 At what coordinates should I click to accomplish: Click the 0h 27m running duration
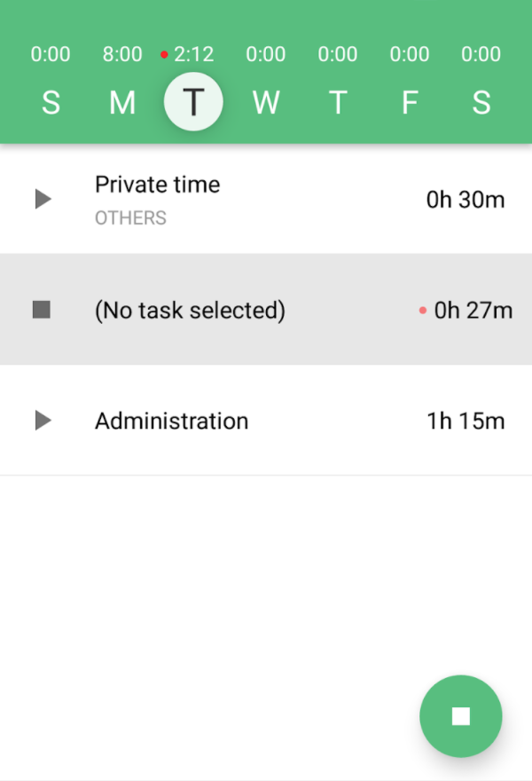click(x=473, y=311)
